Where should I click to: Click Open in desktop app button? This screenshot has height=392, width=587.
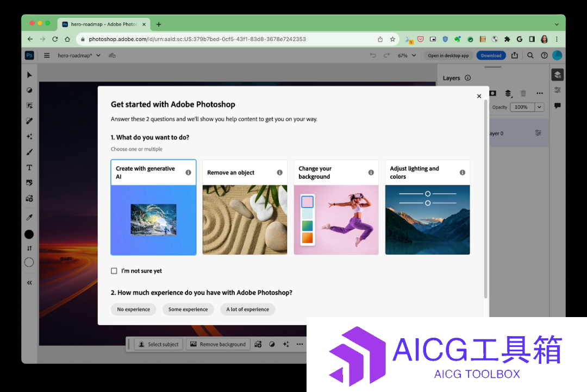(x=448, y=55)
